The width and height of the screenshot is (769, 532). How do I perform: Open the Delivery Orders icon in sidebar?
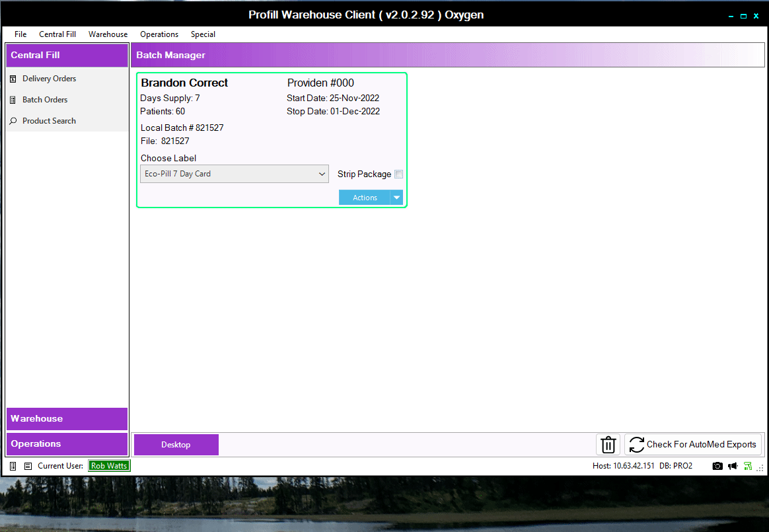coord(13,79)
